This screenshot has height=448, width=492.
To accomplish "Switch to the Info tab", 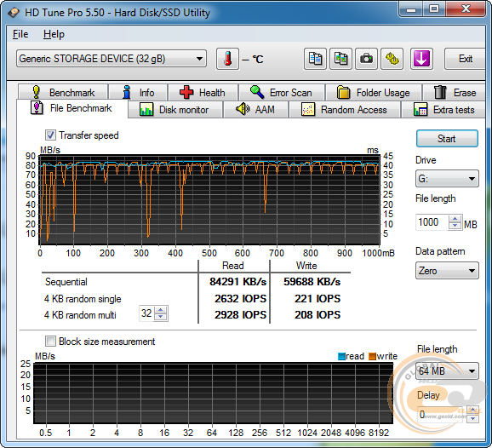I will [138, 93].
